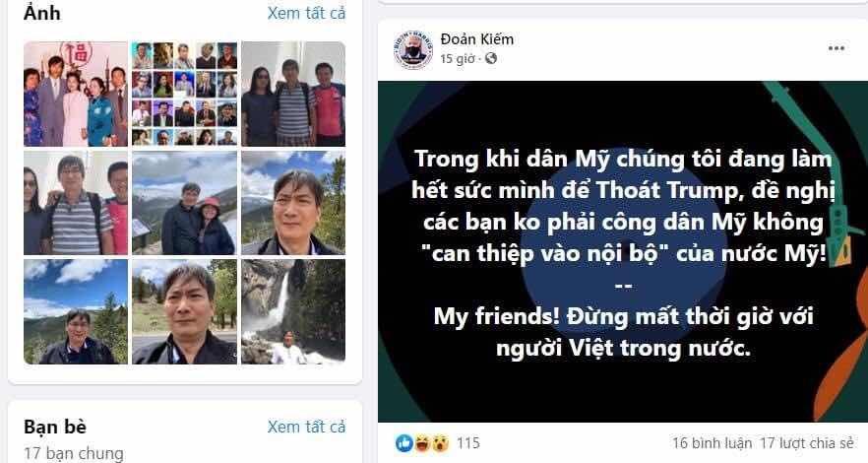This screenshot has height=463, width=868.
Task: Open the black text post image
Action: 623,251
